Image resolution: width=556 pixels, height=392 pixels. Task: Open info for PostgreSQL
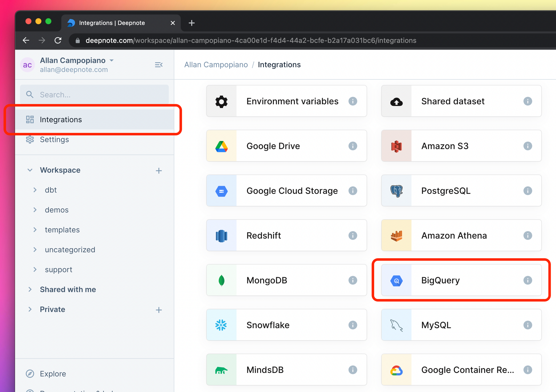coord(527,191)
